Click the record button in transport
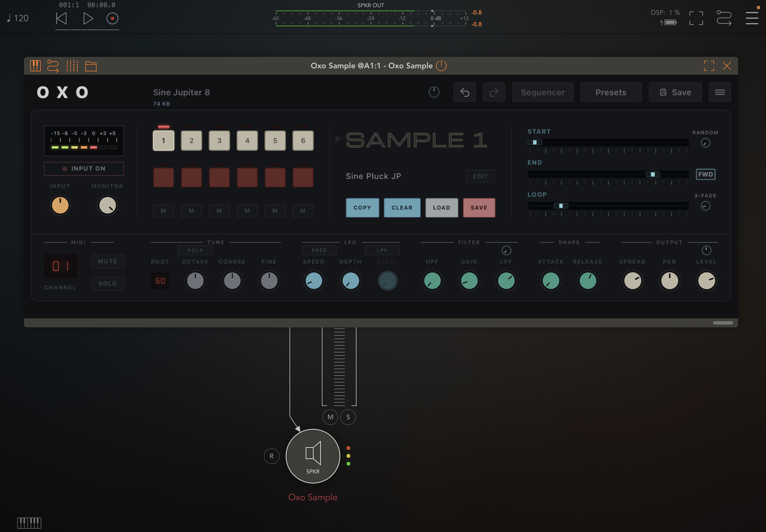The image size is (766, 532). pos(112,18)
